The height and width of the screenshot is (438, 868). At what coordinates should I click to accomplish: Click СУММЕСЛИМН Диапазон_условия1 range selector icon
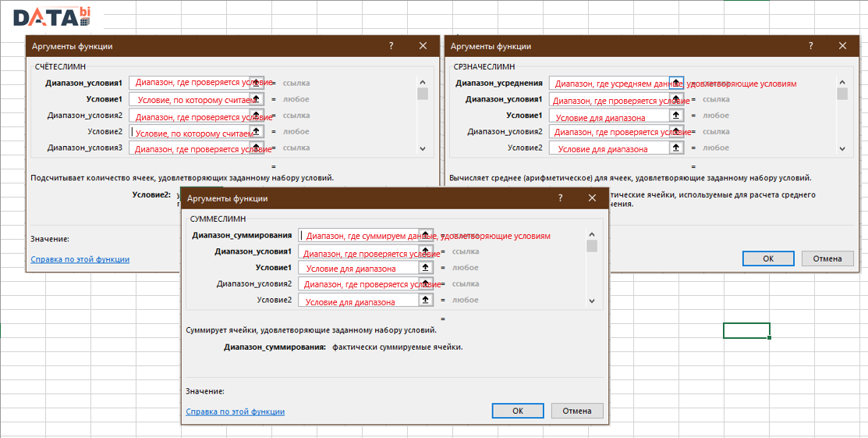point(425,251)
